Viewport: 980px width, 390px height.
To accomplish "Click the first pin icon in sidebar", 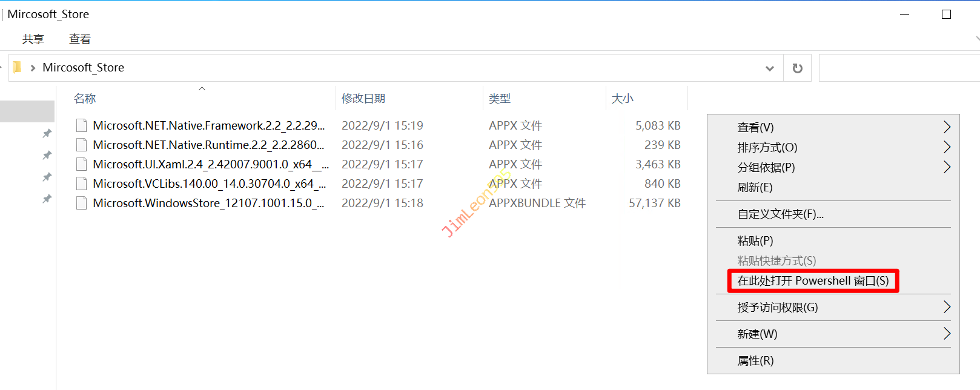I will click(47, 133).
